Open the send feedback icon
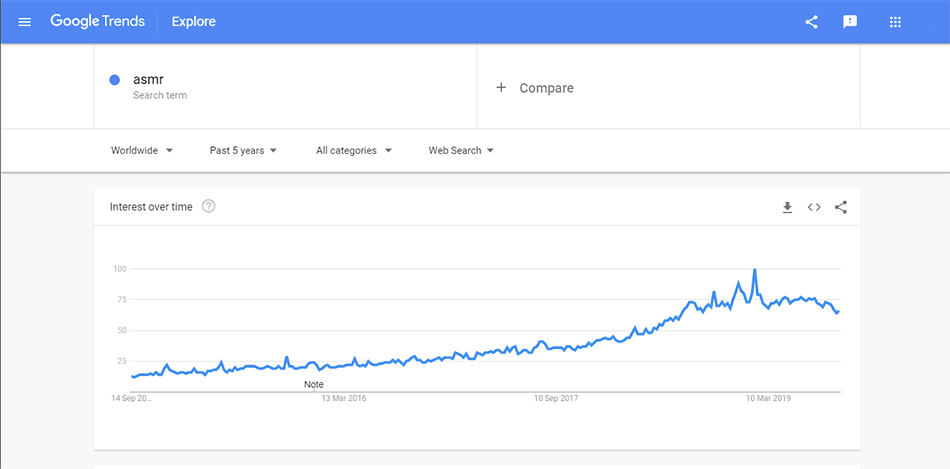 tap(850, 22)
